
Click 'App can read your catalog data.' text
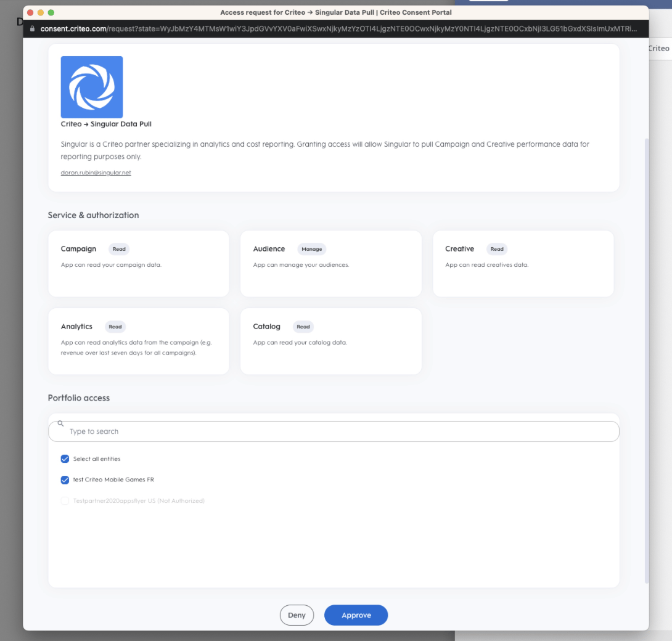(300, 342)
